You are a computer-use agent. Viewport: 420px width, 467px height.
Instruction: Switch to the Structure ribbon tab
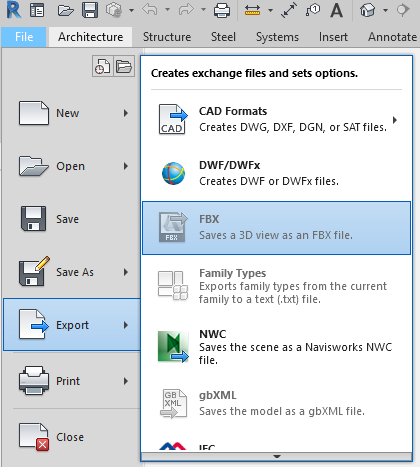coord(167,37)
